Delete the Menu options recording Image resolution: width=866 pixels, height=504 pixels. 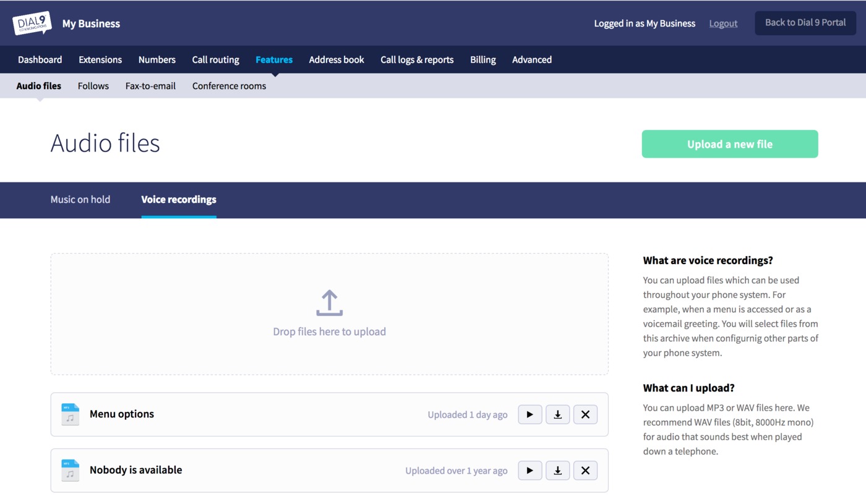click(585, 414)
